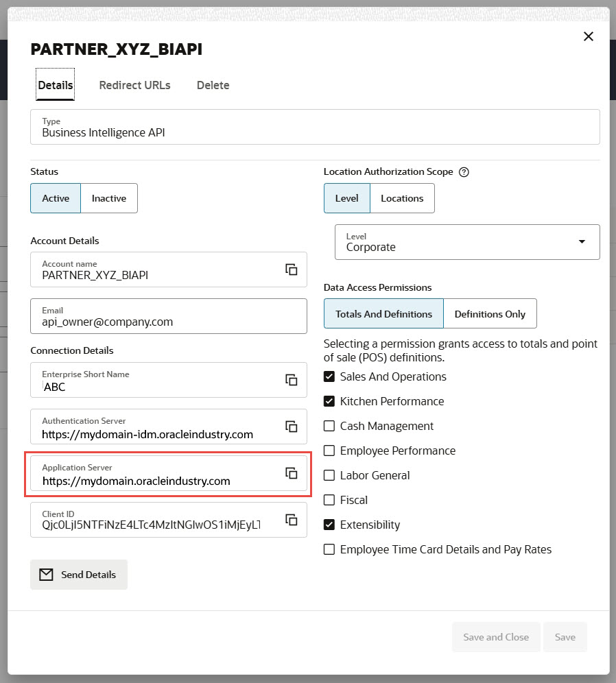Tick the Fiscal checkbox
The height and width of the screenshot is (683, 616).
329,500
